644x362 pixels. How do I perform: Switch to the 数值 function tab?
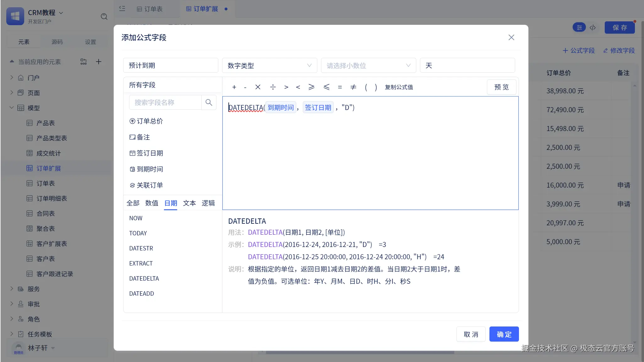[151, 203]
